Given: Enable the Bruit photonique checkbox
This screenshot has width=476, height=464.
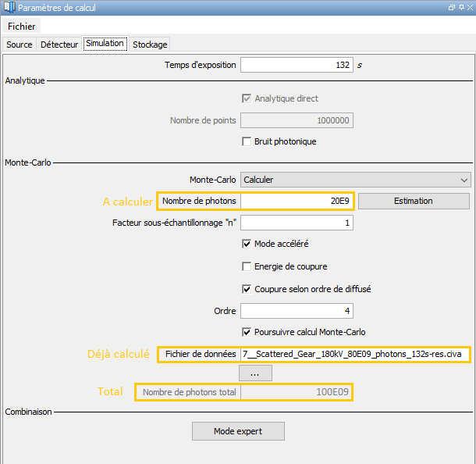Looking at the screenshot, I should [247, 142].
